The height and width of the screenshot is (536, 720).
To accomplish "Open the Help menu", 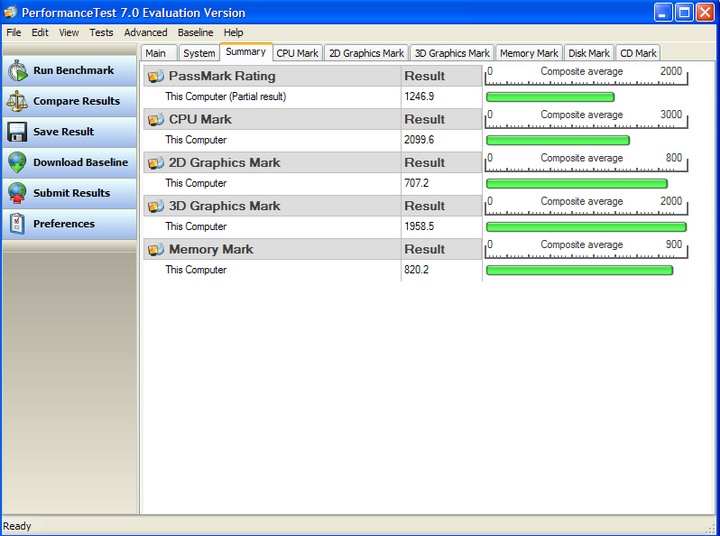I will click(233, 33).
